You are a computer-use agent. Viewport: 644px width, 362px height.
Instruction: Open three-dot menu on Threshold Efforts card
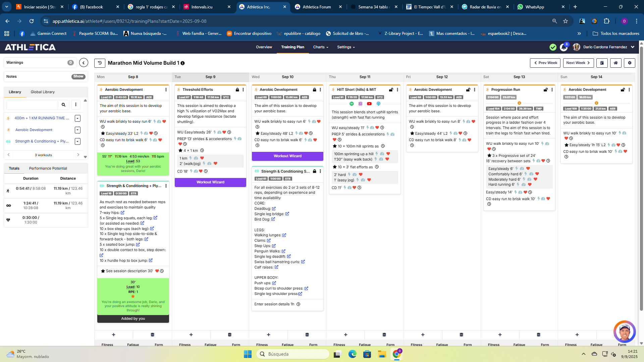[x=243, y=90]
